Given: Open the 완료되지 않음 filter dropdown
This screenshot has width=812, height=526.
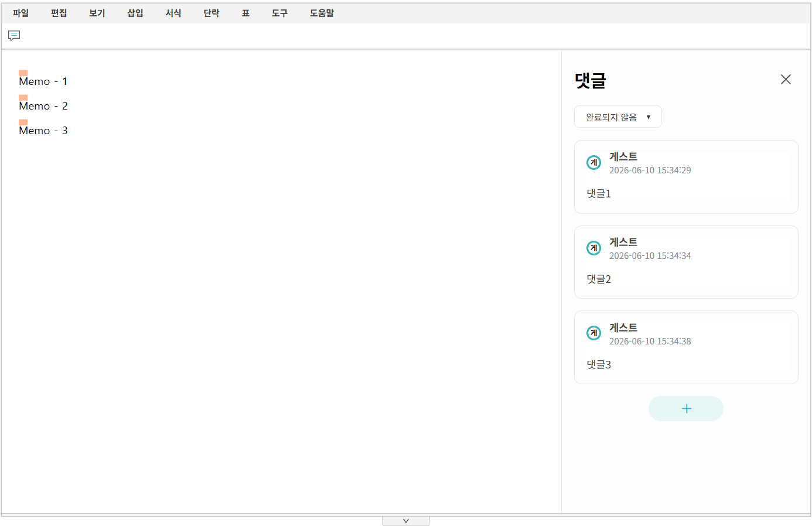Looking at the screenshot, I should 618,117.
